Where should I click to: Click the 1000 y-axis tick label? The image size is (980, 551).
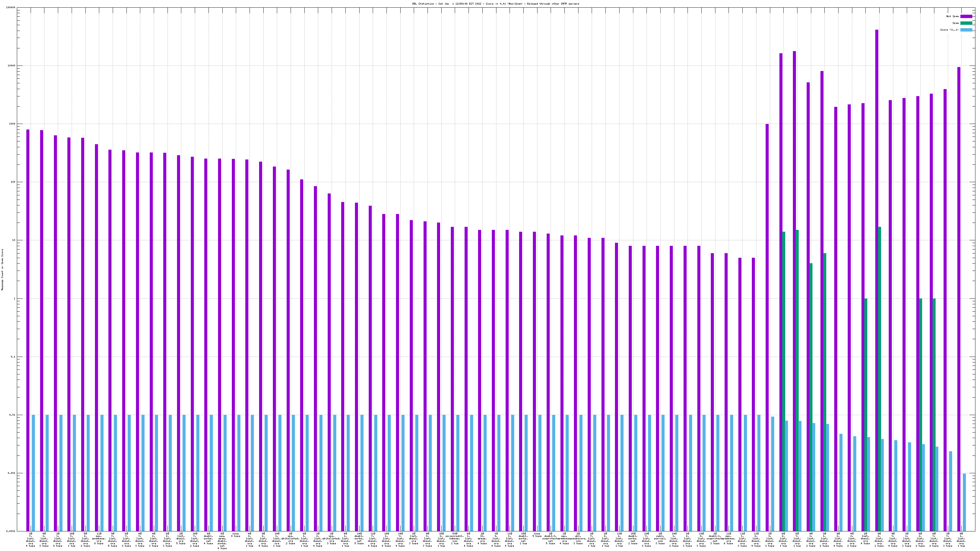point(13,124)
